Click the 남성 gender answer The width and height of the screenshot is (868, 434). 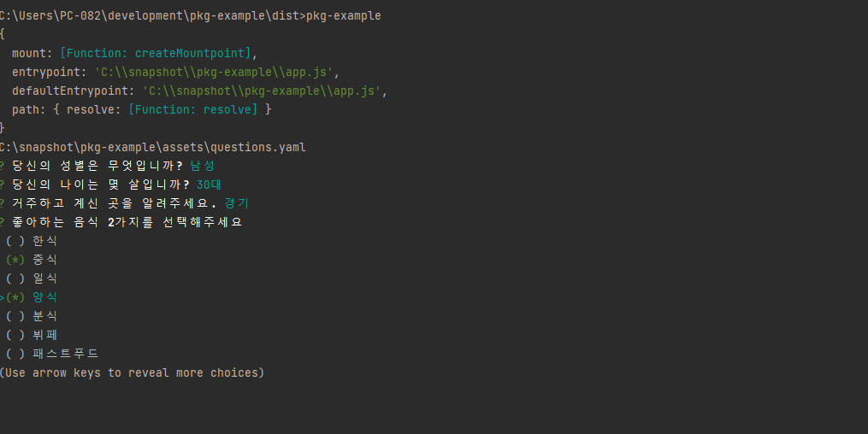(x=203, y=166)
